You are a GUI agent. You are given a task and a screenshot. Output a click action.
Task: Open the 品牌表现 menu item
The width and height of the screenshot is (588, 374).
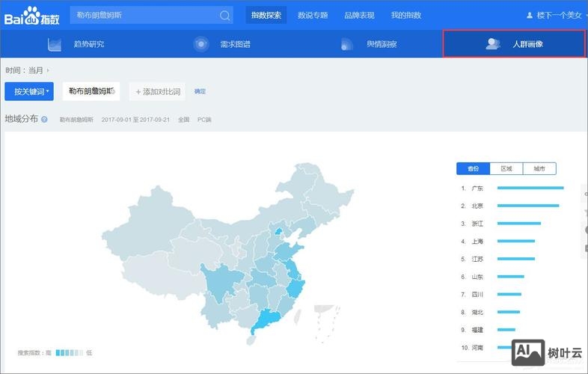point(359,16)
